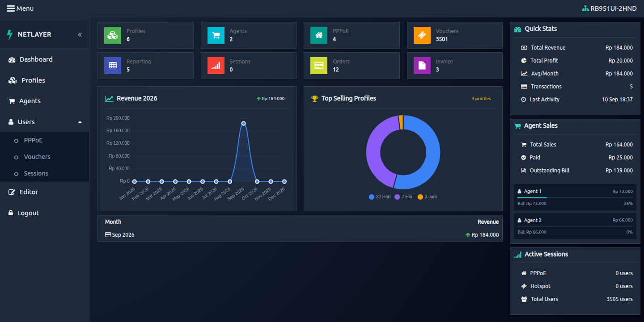The height and width of the screenshot is (322, 644).
Task: Click the Last Activity clock icon
Action: point(524,100)
